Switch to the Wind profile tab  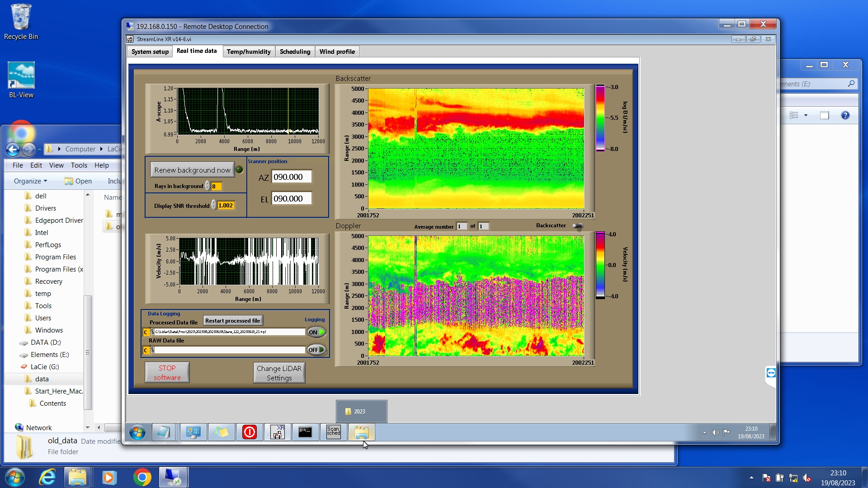click(337, 52)
